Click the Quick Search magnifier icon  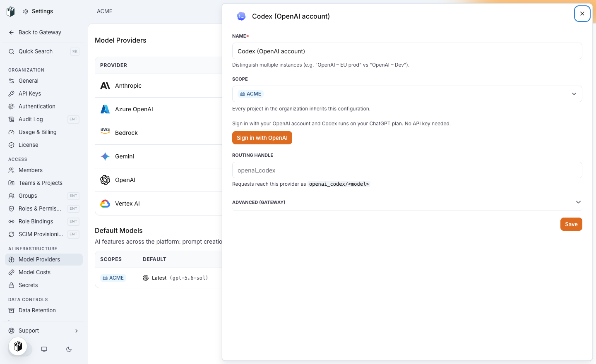pos(12,52)
